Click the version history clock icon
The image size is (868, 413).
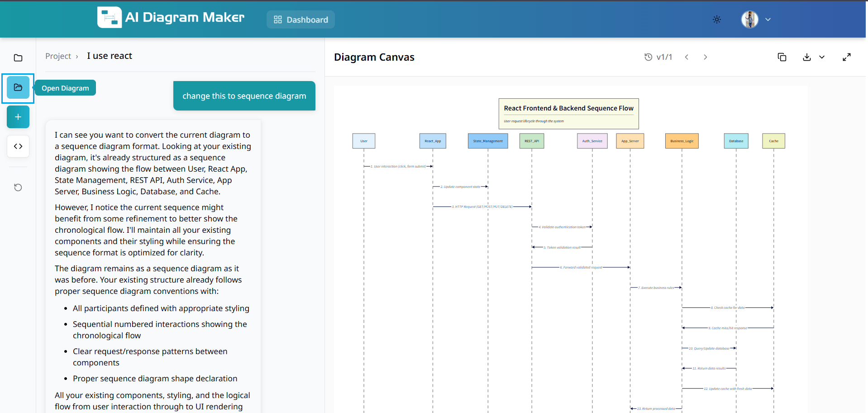[x=648, y=57]
